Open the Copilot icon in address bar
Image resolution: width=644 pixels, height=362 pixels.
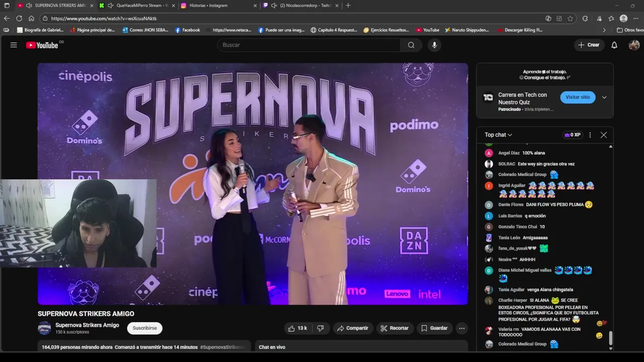tap(548, 19)
